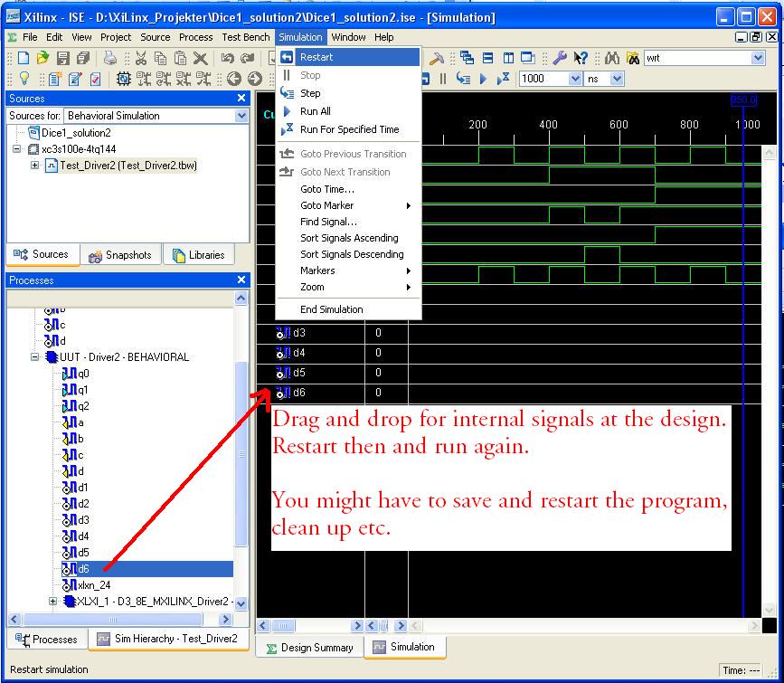Click the Copy icon in the toolbar
The width and height of the screenshot is (784, 683).
160,58
